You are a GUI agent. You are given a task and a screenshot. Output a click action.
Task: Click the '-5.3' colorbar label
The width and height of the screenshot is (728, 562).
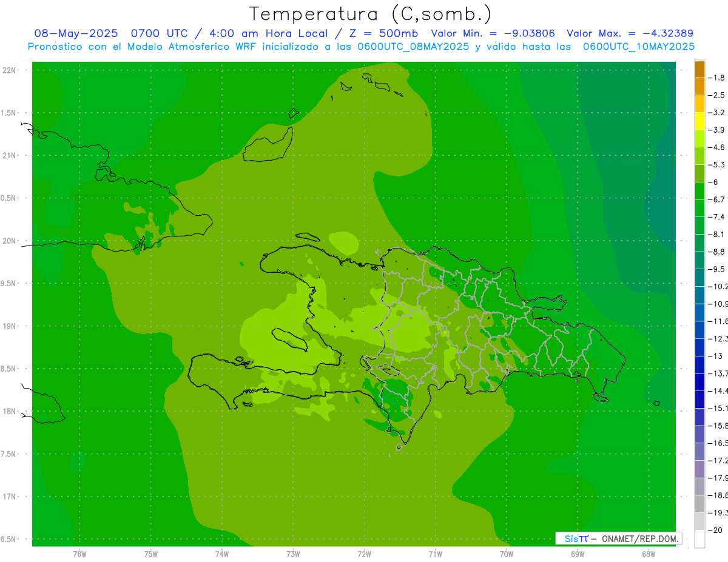[717, 165]
